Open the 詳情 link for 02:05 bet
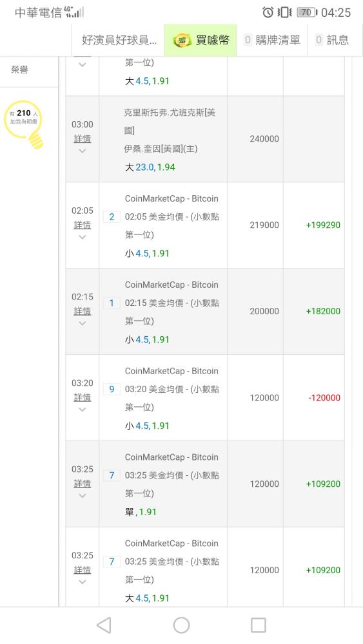 83,225
